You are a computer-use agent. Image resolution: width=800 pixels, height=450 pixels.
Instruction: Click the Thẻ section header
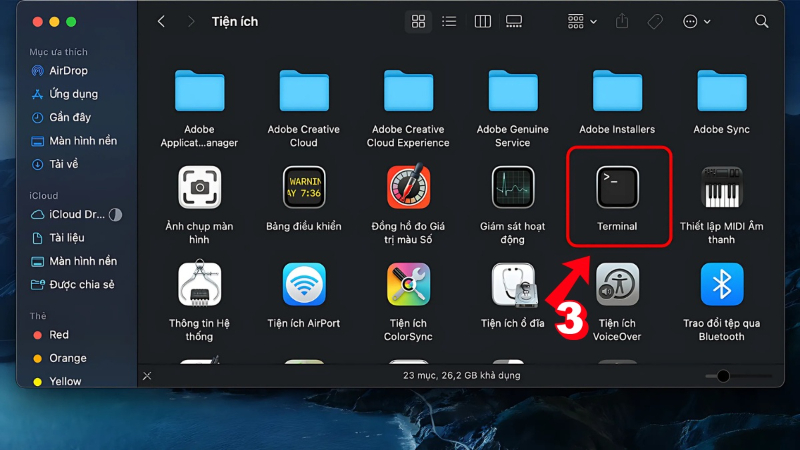(38, 316)
